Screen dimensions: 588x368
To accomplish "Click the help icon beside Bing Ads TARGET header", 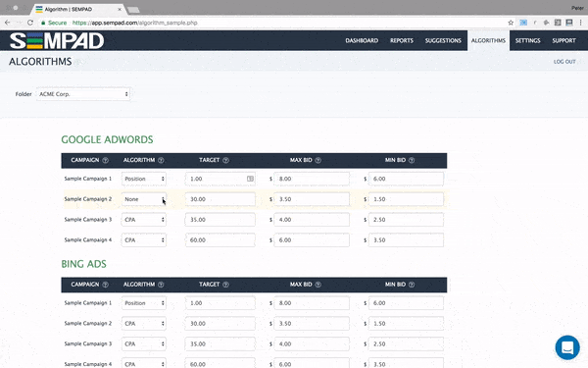I will 225,285.
